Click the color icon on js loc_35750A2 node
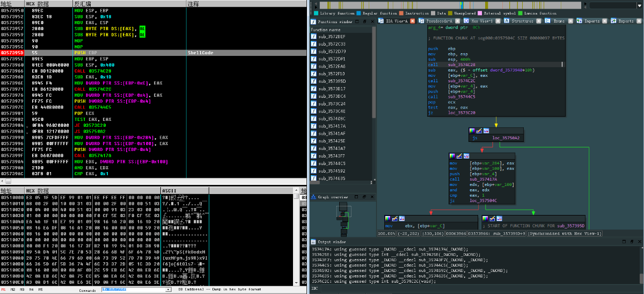Viewport: 644px width, 294px height. [x=472, y=131]
